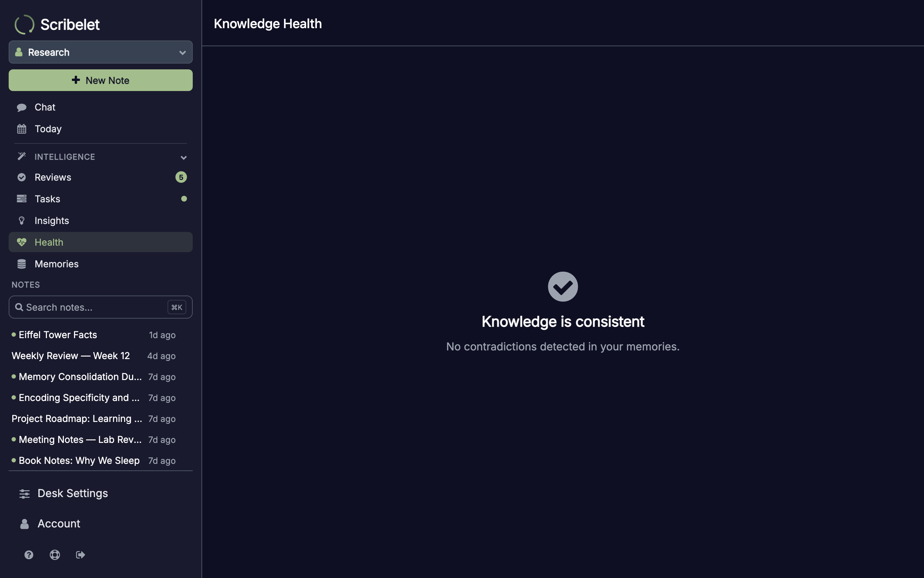
Task: Click the Account person icon
Action: [x=25, y=524]
